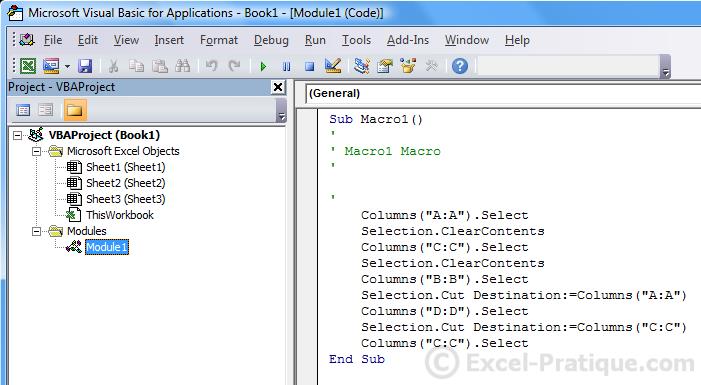Click the Redo arrow icon
This screenshot has width=701, height=385.
point(234,66)
